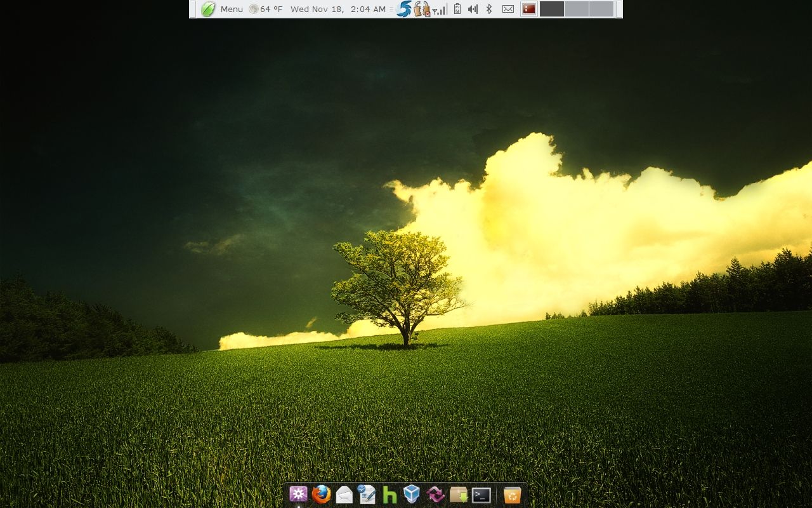Open the purple sync arrows application
The height and width of the screenshot is (508, 812).
(435, 494)
